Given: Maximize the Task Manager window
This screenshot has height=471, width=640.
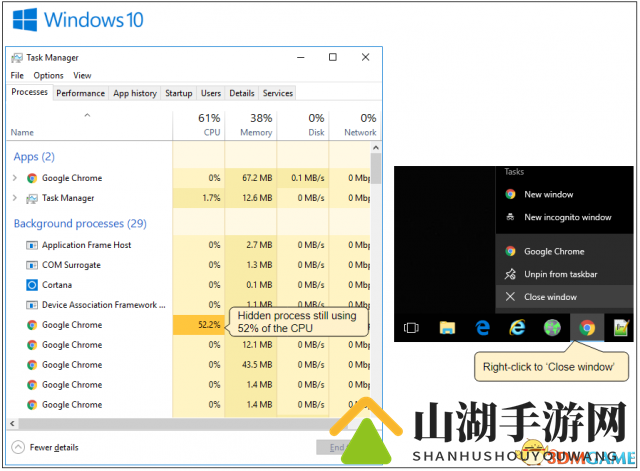Looking at the screenshot, I should pos(333,57).
